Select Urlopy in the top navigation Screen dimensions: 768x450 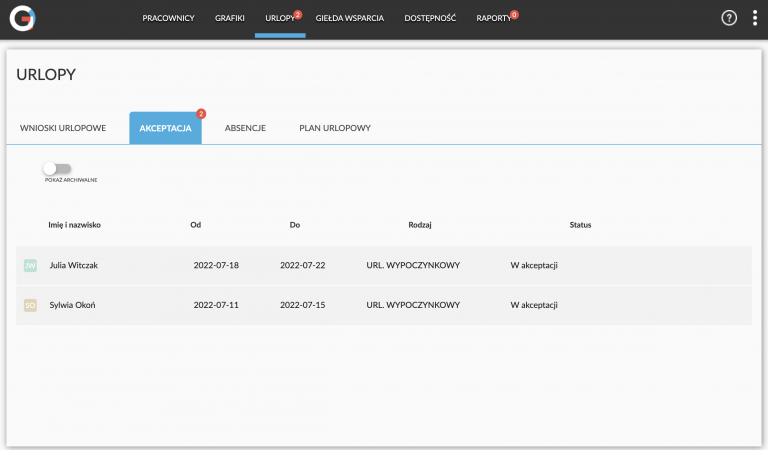[x=280, y=18]
